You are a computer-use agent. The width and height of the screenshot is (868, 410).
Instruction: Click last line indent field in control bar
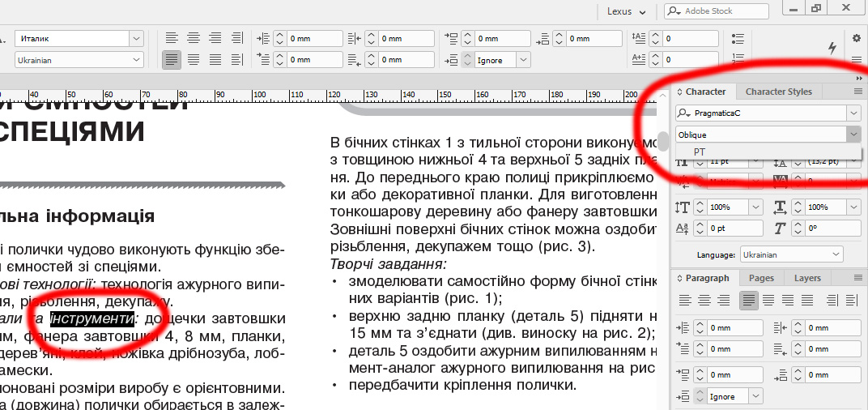pos(406,60)
